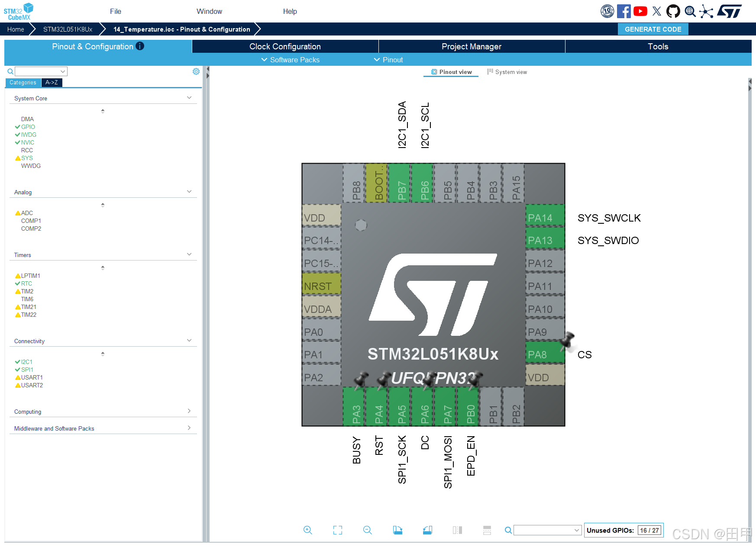
Task: Open the Pinout dropdown menu
Action: (388, 60)
